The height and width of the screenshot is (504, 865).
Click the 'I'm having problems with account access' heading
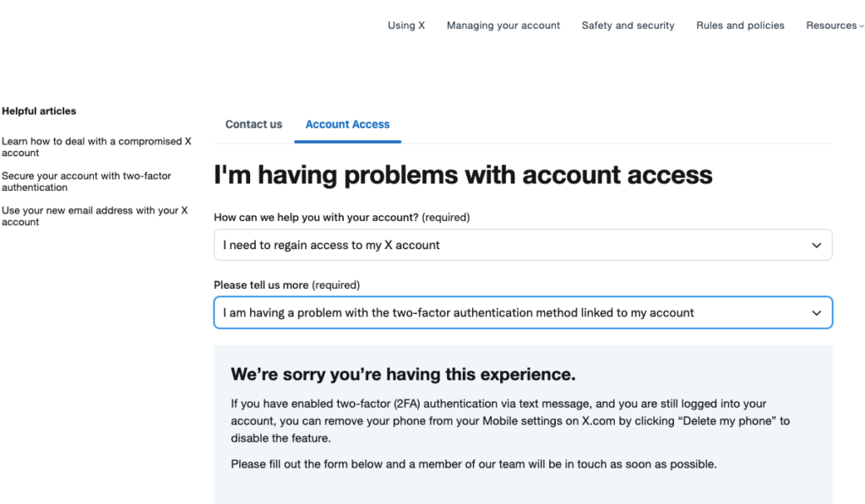coord(463,175)
